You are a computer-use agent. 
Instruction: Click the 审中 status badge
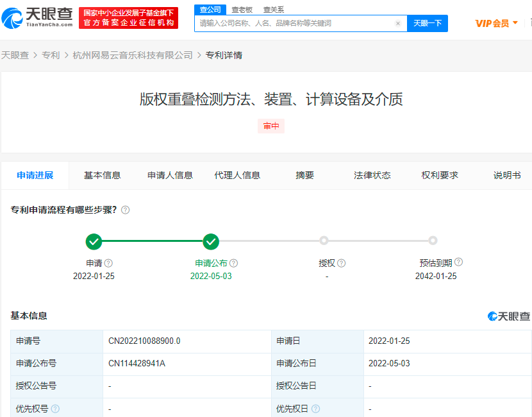(271, 126)
